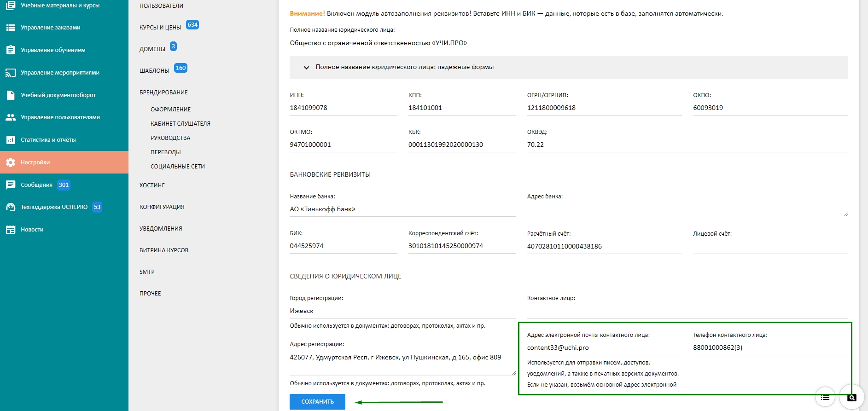This screenshot has height=411, width=868.
Task: Open ПЕРЕВОДЫ submenu item
Action: (165, 152)
